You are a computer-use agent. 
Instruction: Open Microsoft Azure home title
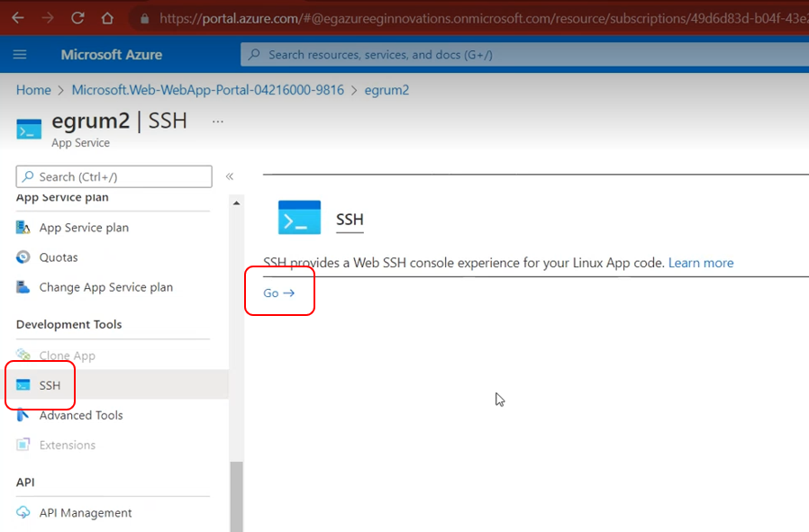pos(112,55)
